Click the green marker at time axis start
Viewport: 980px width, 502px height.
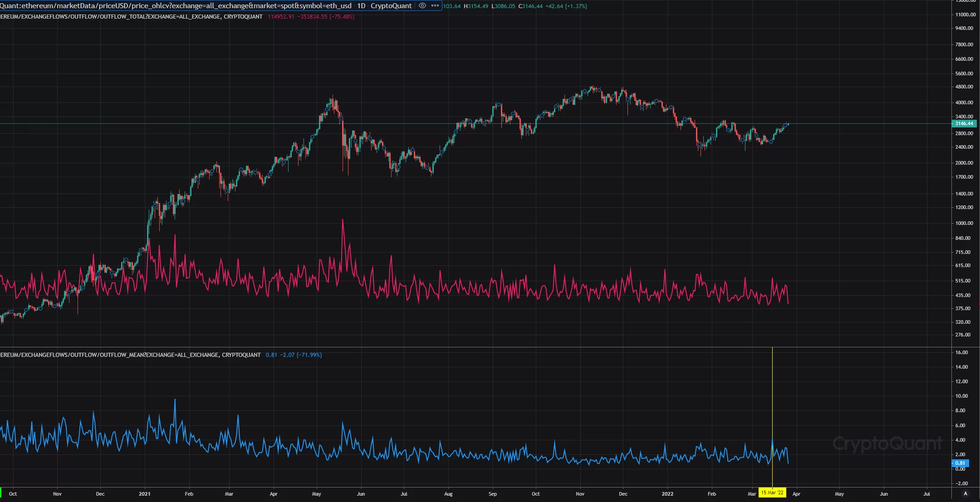(x=1, y=492)
